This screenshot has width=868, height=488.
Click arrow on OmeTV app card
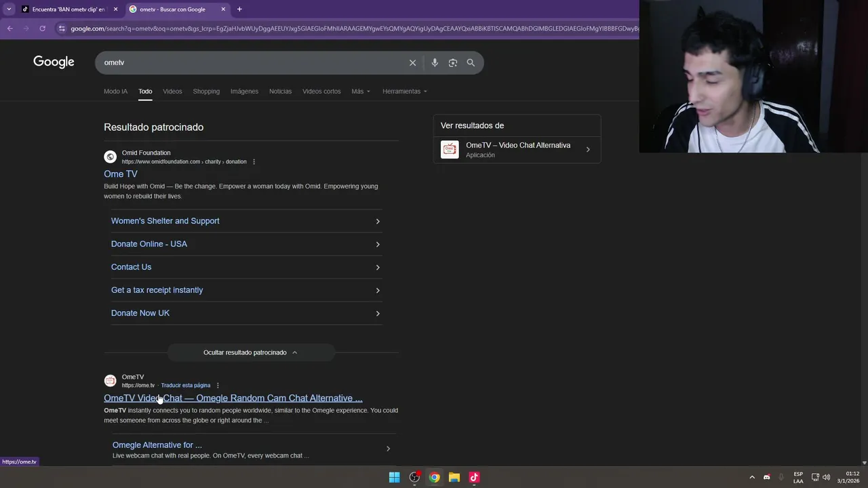[x=588, y=150]
